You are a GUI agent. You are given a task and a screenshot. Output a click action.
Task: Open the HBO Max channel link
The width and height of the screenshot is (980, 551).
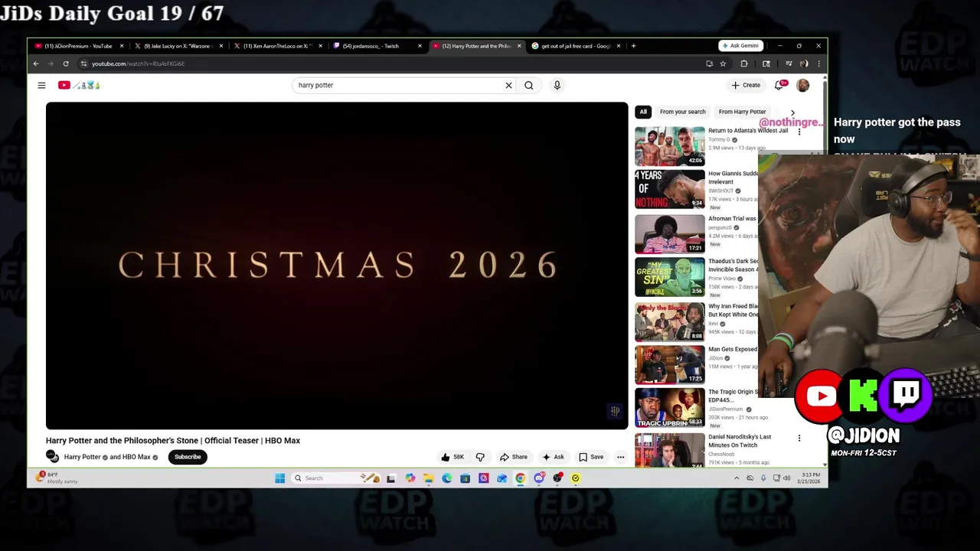[134, 457]
